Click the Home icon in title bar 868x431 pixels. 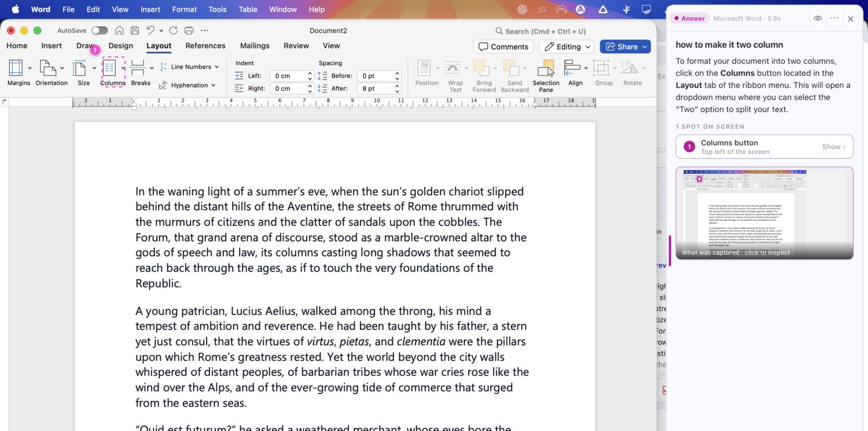point(119,31)
